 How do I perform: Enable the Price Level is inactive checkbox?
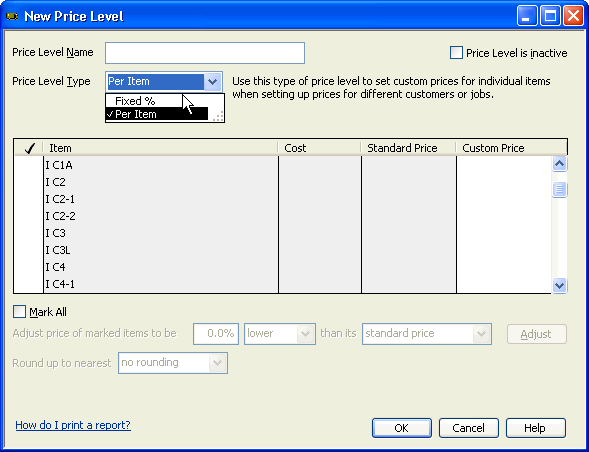tap(456, 53)
